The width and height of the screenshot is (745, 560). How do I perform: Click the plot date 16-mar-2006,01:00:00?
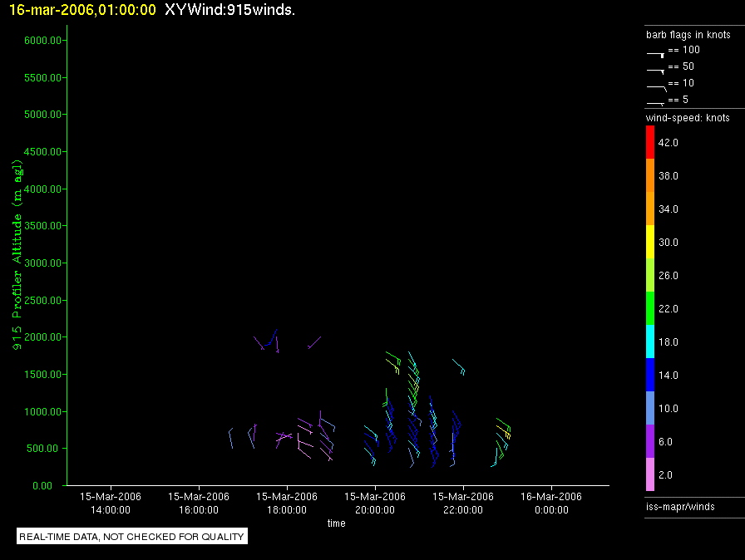pyautogui.click(x=82, y=10)
